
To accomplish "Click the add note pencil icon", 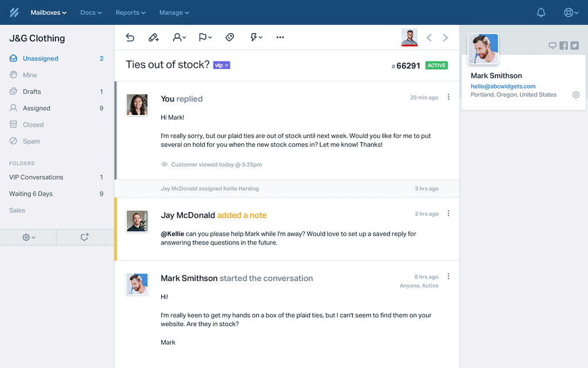I will pos(153,37).
